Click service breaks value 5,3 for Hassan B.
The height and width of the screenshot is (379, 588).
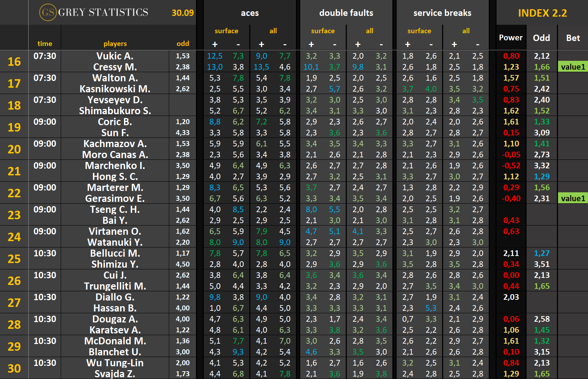click(431, 308)
